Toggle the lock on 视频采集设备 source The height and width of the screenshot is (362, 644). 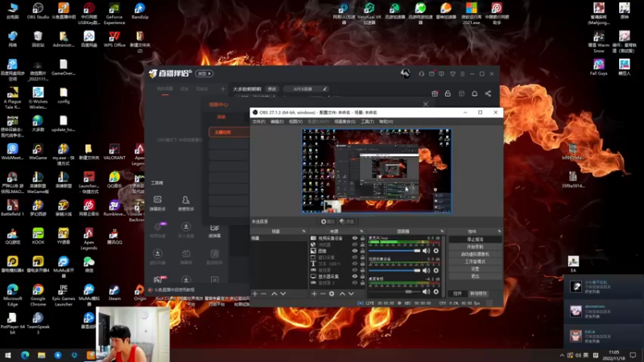click(362, 239)
